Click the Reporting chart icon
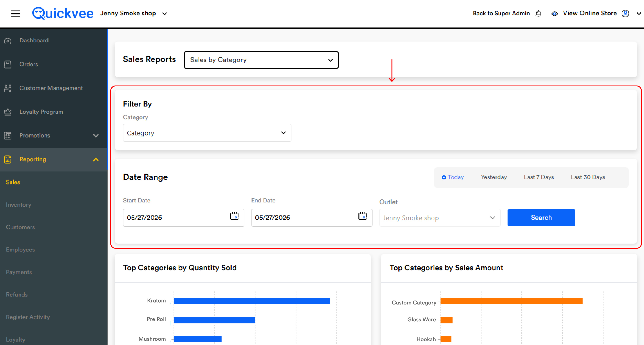The height and width of the screenshot is (345, 644). point(8,159)
